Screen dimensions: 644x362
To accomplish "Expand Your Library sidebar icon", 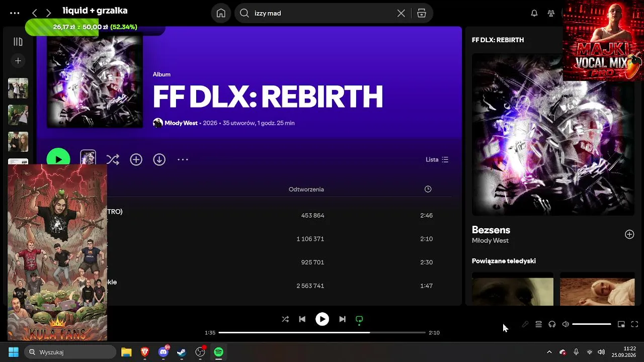I will pos(18,42).
